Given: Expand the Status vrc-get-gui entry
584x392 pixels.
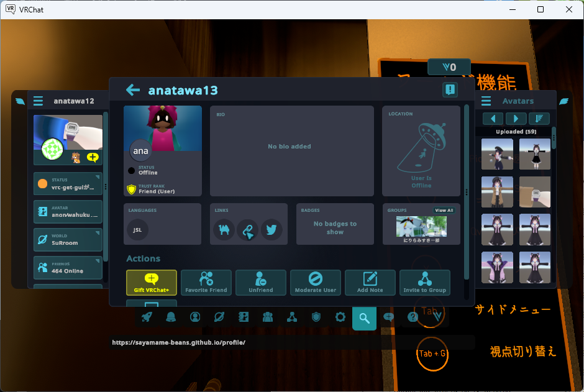Looking at the screenshot, I should pos(68,183).
